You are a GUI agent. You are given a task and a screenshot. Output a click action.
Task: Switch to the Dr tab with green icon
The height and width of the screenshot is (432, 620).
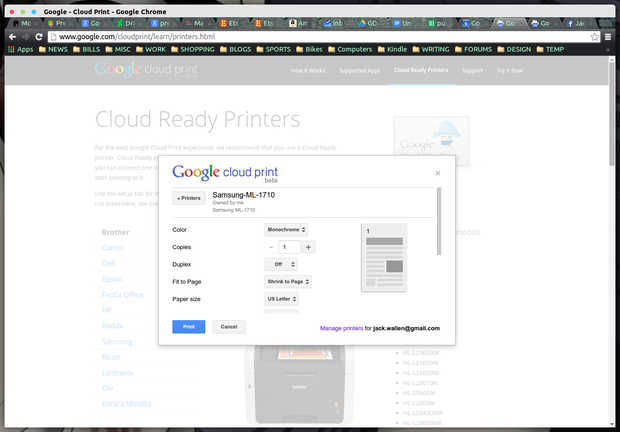tap(127, 23)
